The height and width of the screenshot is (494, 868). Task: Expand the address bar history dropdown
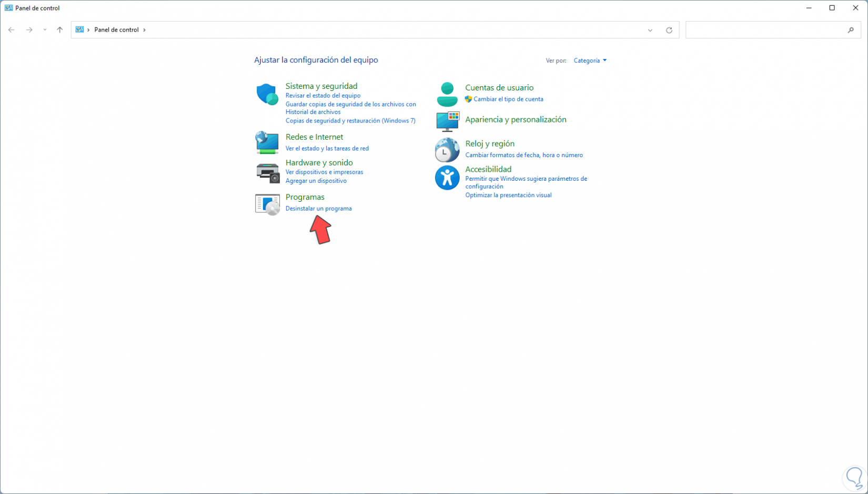(650, 30)
